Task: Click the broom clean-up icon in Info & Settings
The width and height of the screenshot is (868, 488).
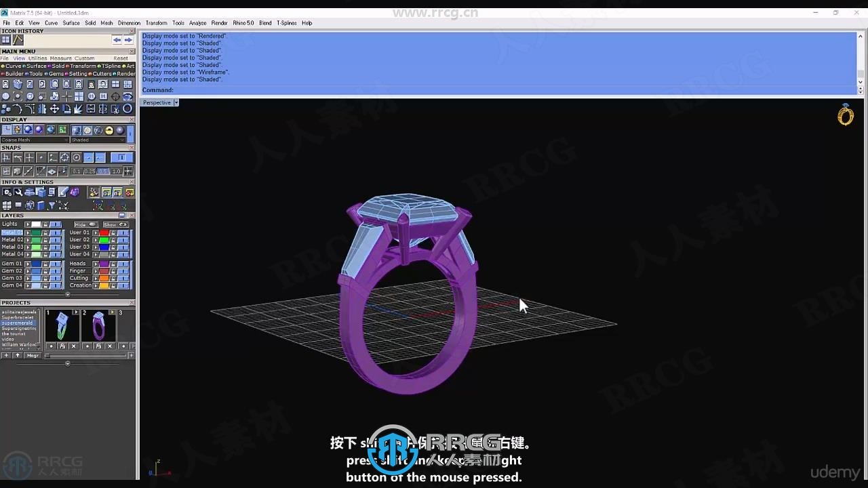Action: tap(94, 192)
